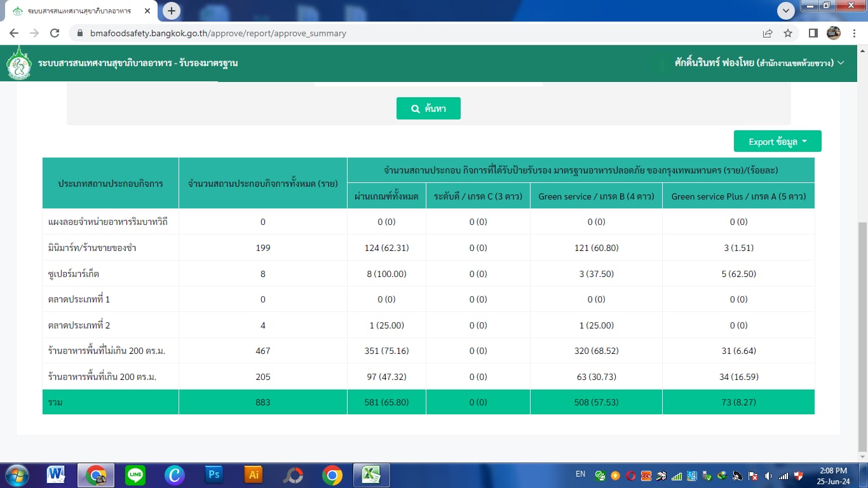Launch Illustrator from the taskbar
Image resolution: width=868 pixels, height=488 pixels.
[x=253, y=475]
